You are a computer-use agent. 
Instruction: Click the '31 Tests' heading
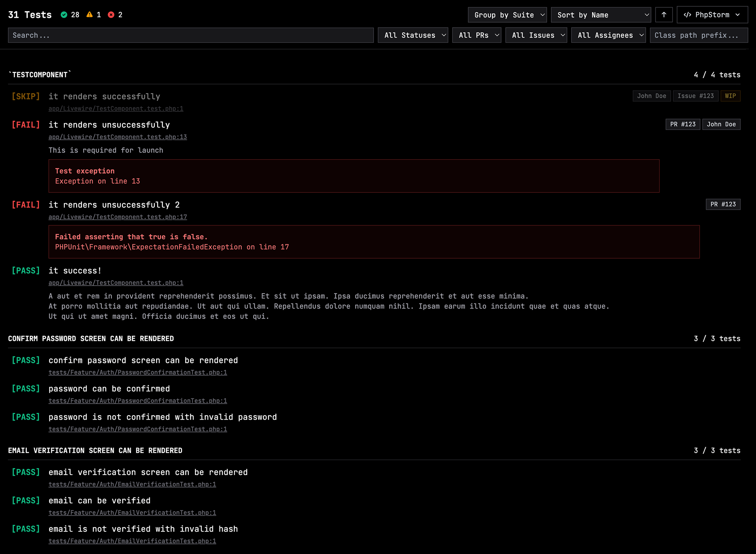(30, 15)
